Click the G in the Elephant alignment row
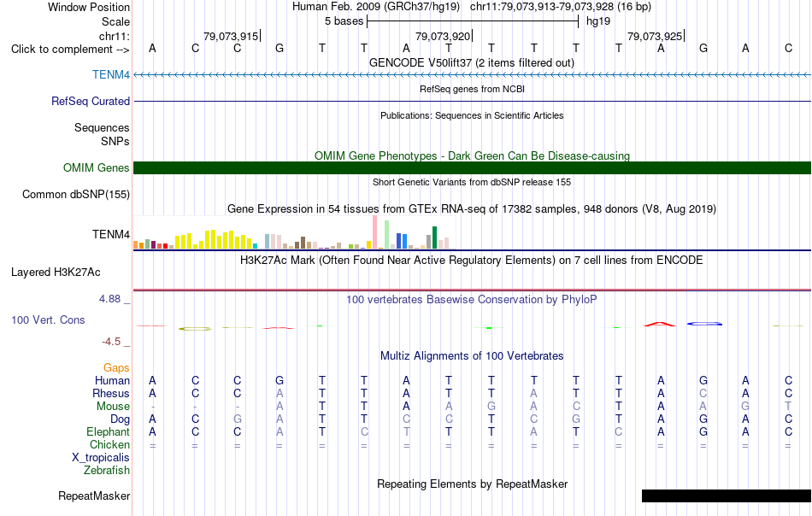 click(703, 431)
